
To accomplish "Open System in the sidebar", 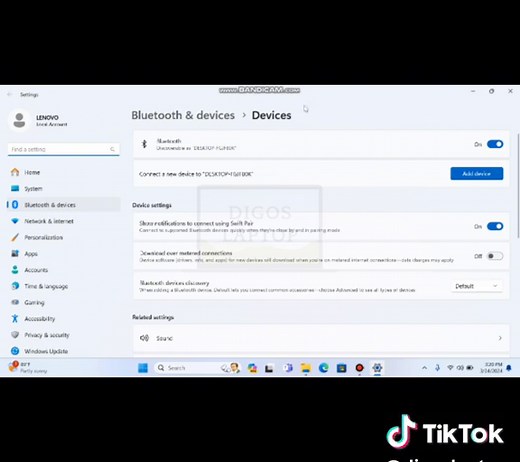I will tap(63, 189).
